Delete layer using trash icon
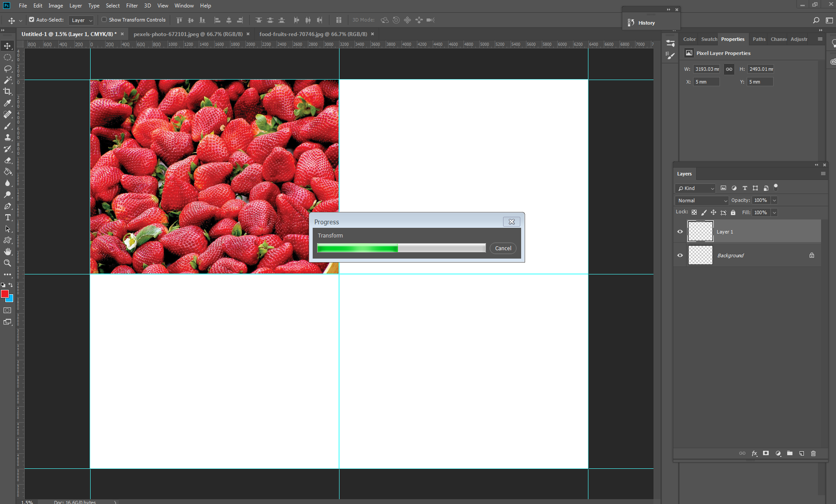The image size is (836, 504). pos(813,453)
